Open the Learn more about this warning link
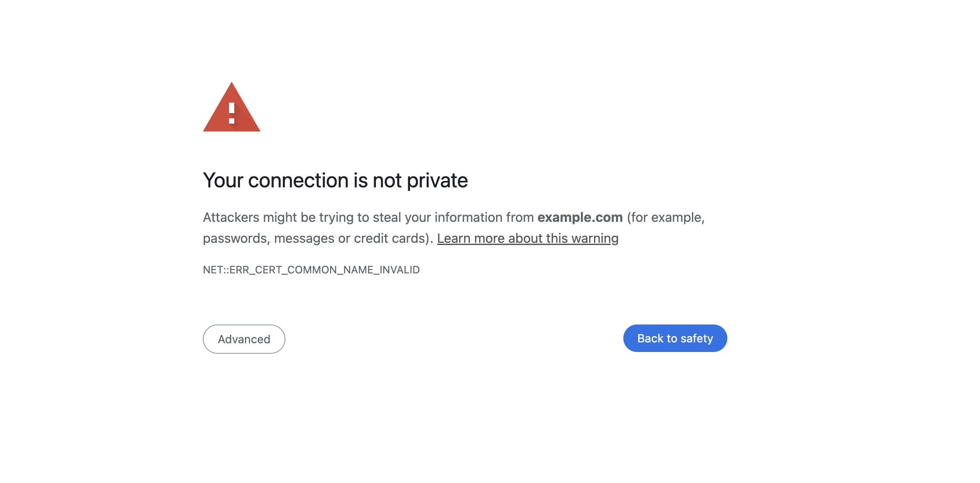The image size is (980, 483). (528, 238)
